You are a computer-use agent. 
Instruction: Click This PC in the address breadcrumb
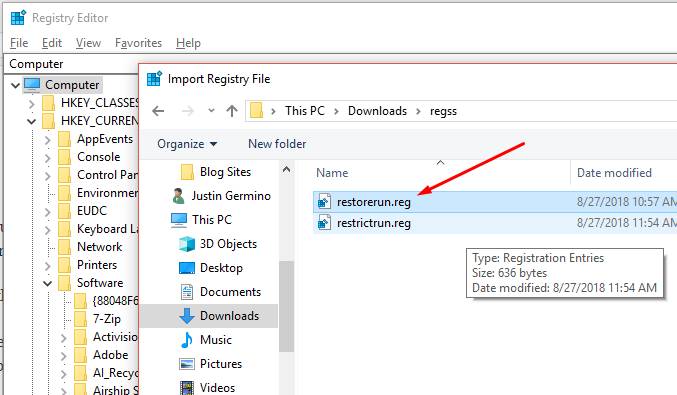pos(304,111)
